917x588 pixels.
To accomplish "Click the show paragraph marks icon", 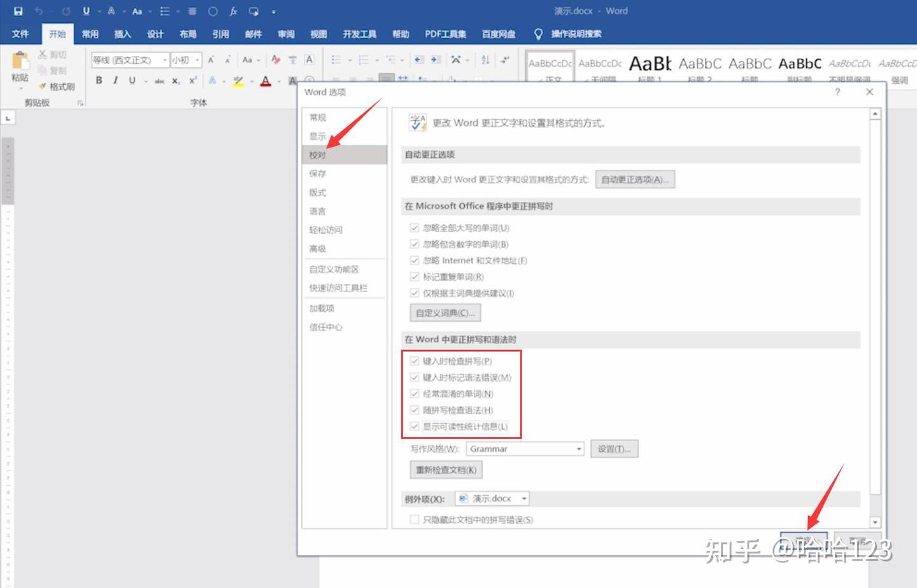I will (x=505, y=60).
